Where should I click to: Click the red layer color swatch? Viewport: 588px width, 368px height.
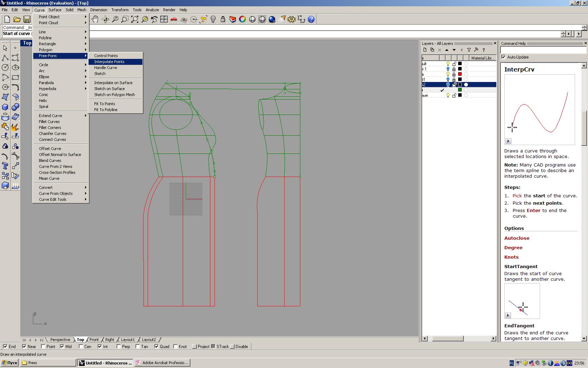pyautogui.click(x=460, y=74)
